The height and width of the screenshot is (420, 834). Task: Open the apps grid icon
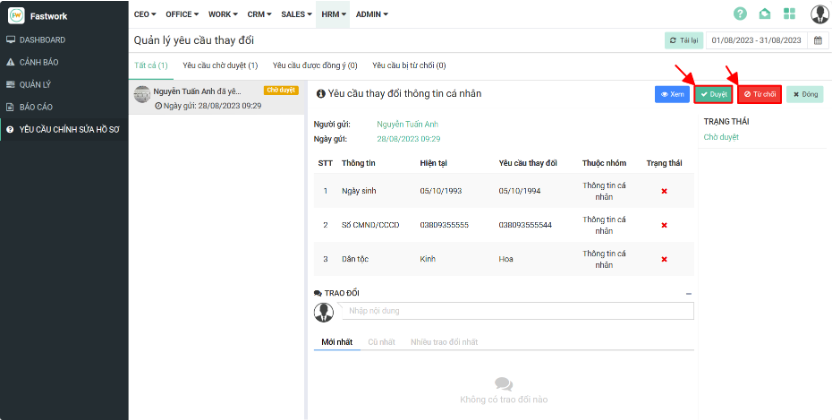point(789,14)
